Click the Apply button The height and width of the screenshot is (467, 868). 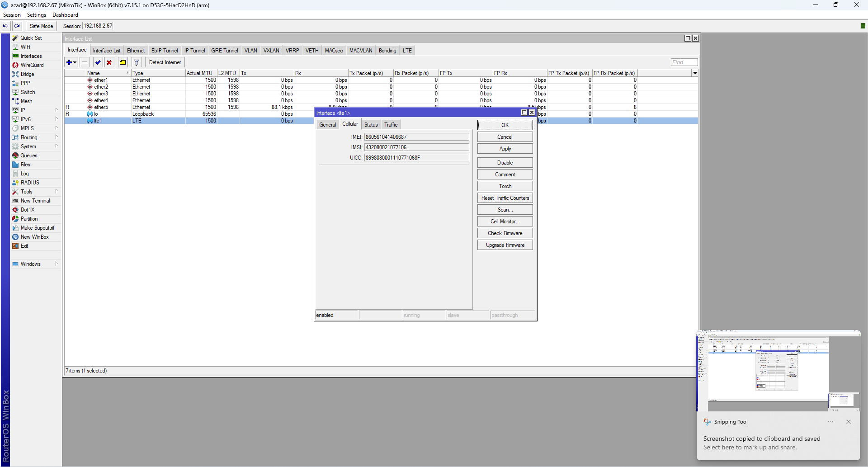pos(505,149)
